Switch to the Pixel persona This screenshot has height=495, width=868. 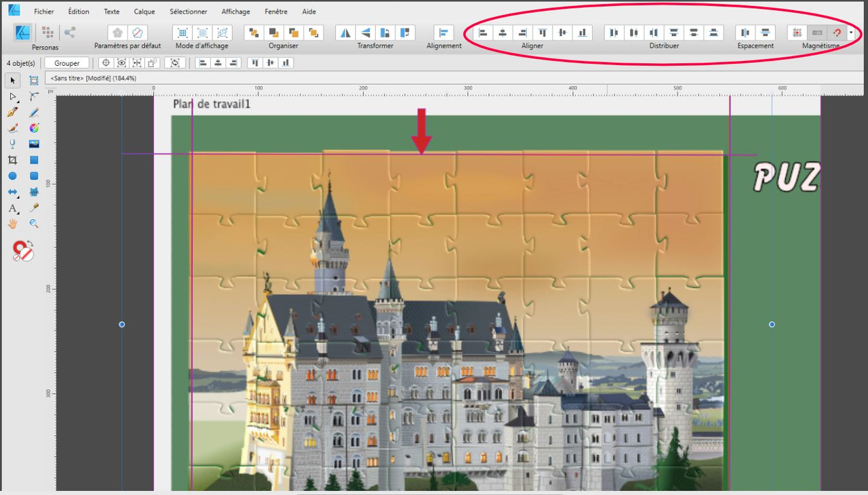point(47,32)
